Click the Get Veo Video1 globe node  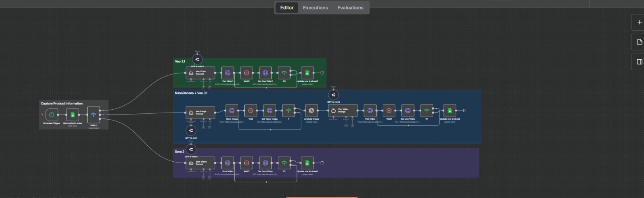pyautogui.click(x=265, y=73)
